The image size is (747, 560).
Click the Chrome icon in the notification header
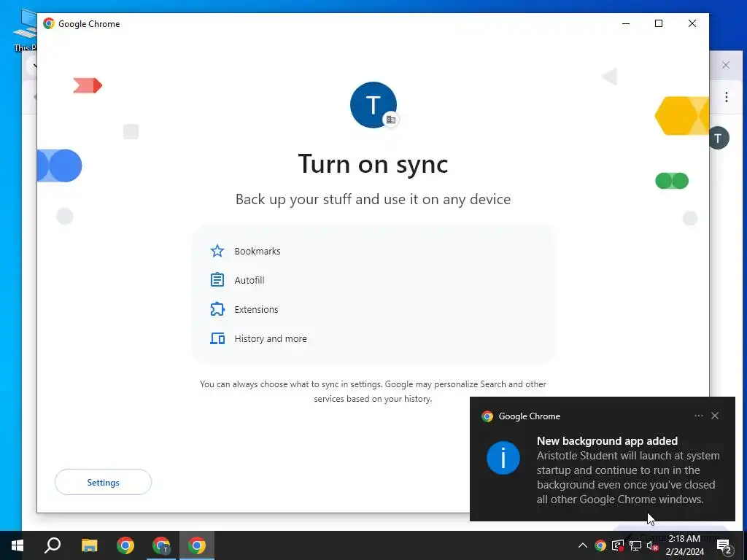pyautogui.click(x=487, y=416)
